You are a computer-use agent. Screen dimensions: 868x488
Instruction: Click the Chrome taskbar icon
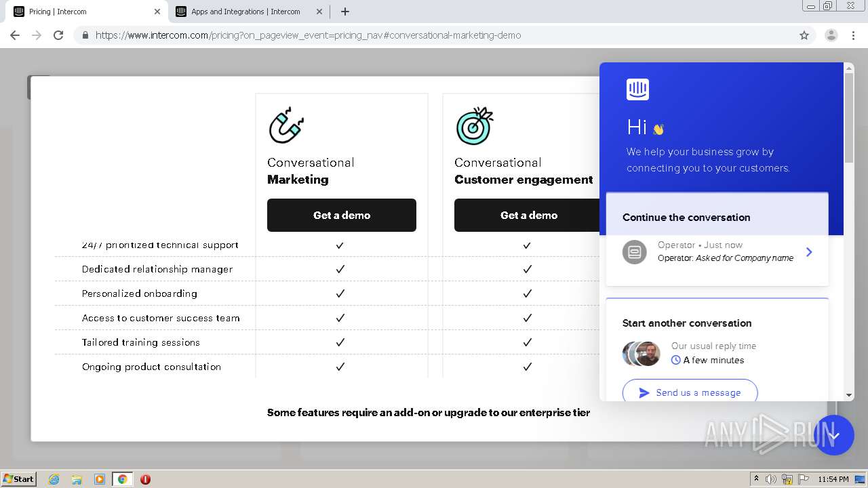[122, 479]
